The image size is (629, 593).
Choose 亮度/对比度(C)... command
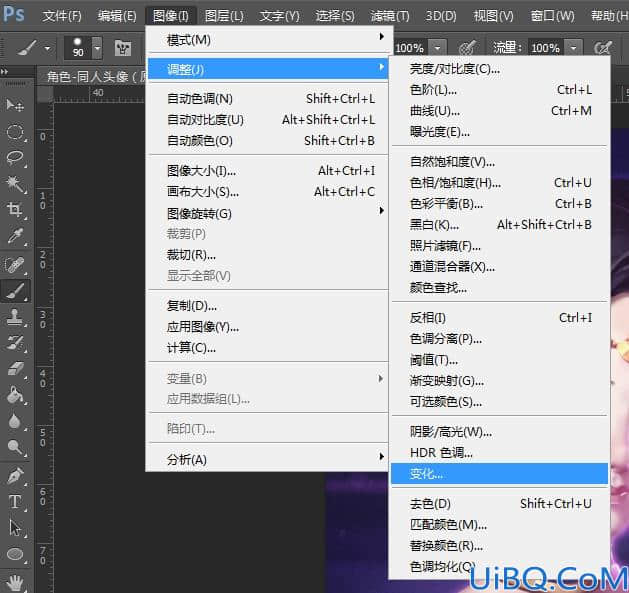point(499,69)
